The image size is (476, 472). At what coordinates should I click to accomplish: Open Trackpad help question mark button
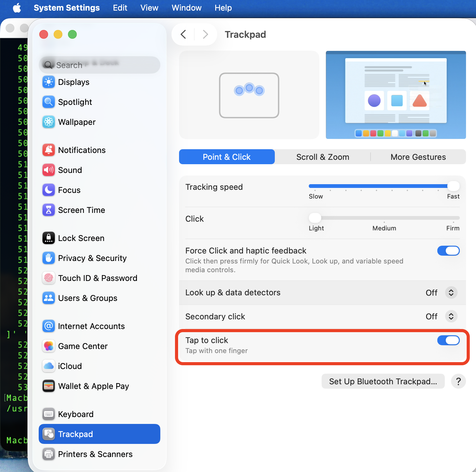[x=459, y=381]
